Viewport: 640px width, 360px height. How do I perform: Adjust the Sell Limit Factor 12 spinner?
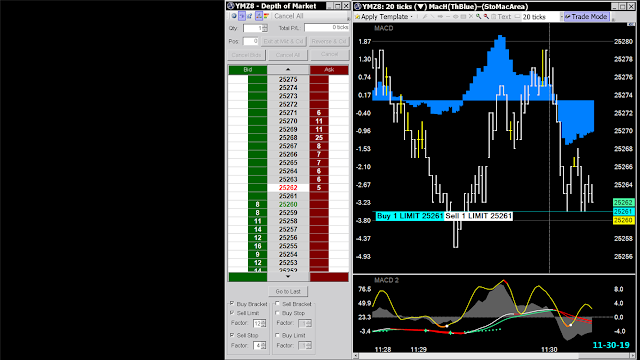pyautogui.click(x=263, y=323)
